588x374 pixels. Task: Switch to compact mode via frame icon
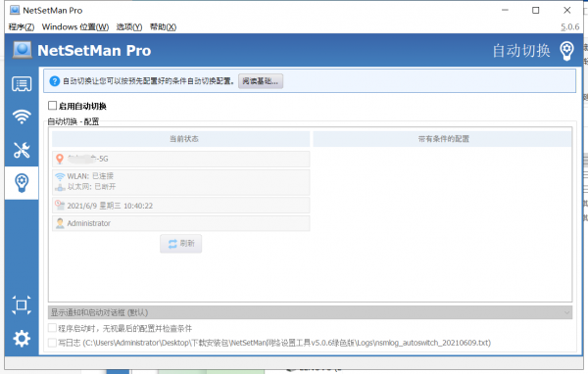point(22,305)
